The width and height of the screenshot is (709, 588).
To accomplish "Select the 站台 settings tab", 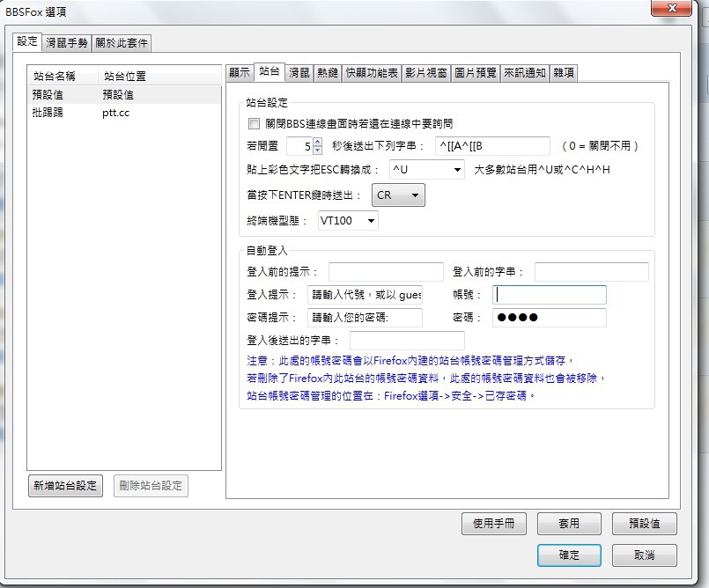I will [x=269, y=71].
